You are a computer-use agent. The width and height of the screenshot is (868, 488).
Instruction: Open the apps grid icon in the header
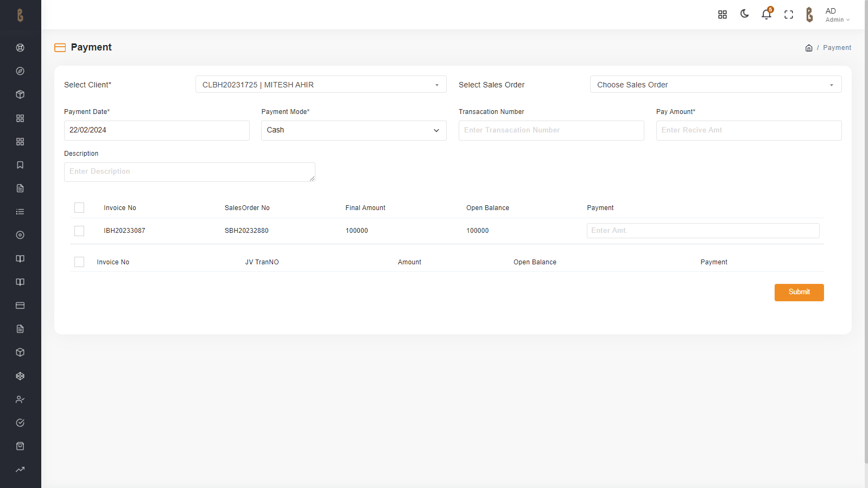[723, 15]
